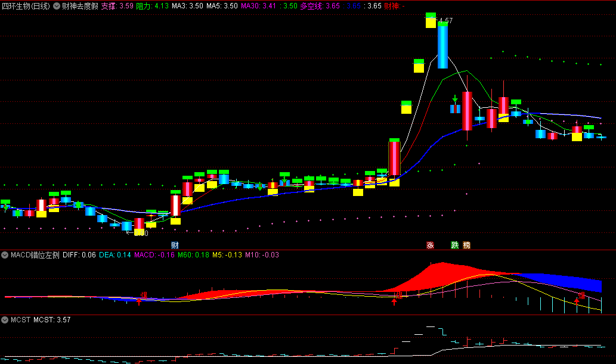Select the rightmost 爆 signal in MACD panel
Viewport: 616px width, 364px height.
coord(581,295)
